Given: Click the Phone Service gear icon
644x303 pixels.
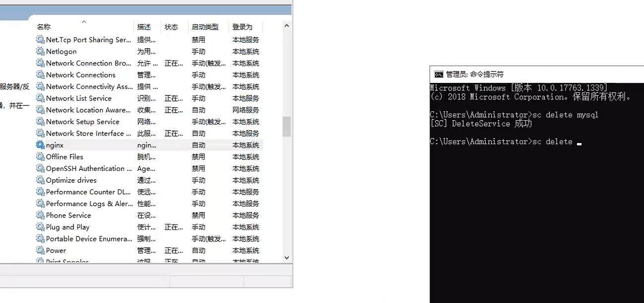Looking at the screenshot, I should click(40, 216).
